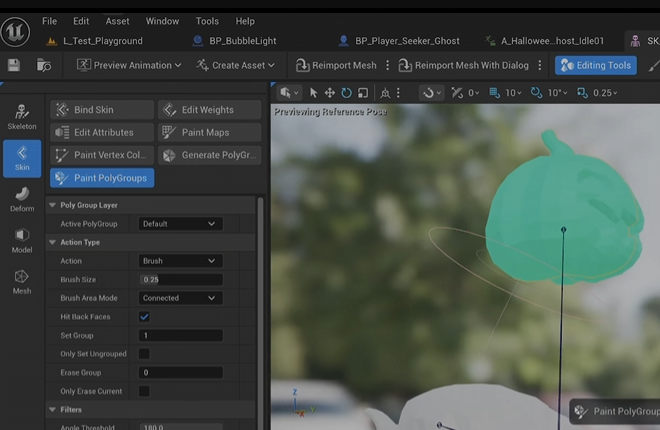Check the Only Set Ungrouped checkbox

point(144,354)
